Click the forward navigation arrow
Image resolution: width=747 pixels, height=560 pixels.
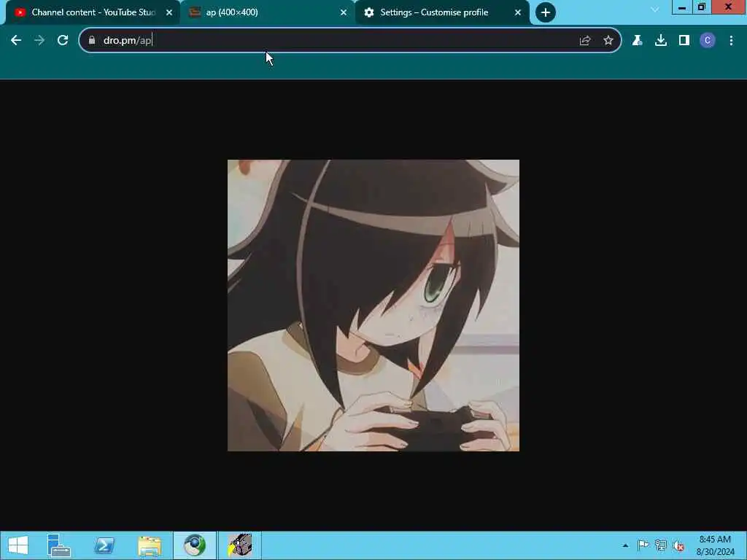(x=39, y=41)
